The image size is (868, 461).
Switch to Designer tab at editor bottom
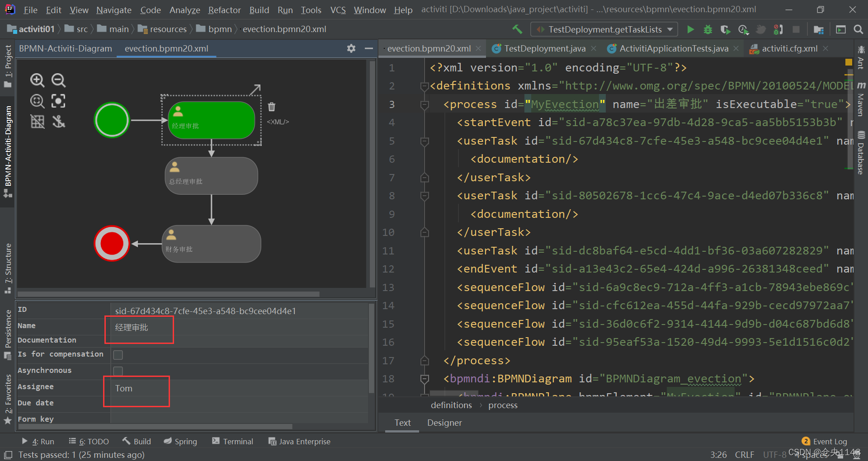pyautogui.click(x=444, y=423)
